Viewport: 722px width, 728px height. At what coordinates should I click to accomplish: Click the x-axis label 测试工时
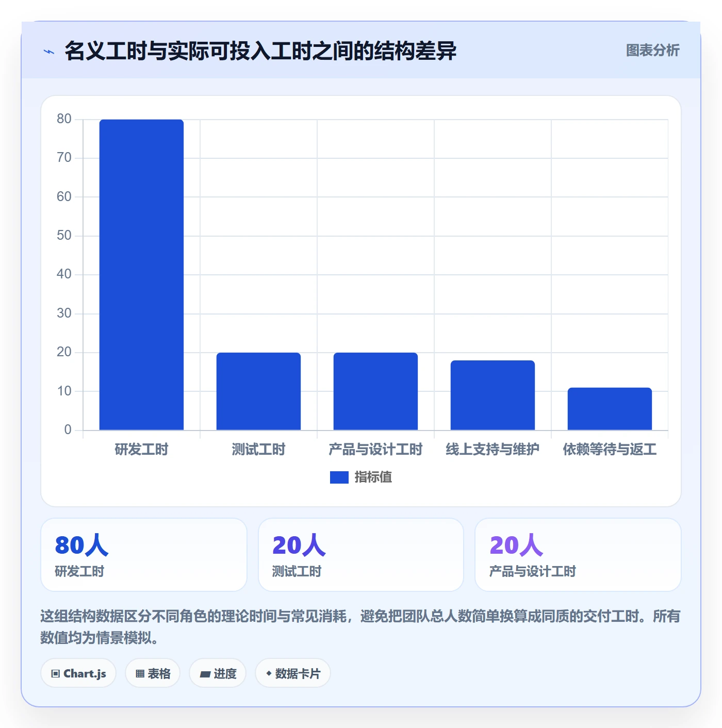(258, 450)
